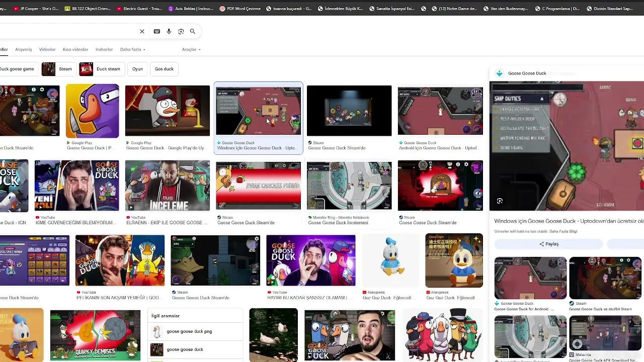Open the KİME GÜVENECEĞİMİ BİLEMİYORUM YouTube thumbnail

pyautogui.click(x=77, y=186)
